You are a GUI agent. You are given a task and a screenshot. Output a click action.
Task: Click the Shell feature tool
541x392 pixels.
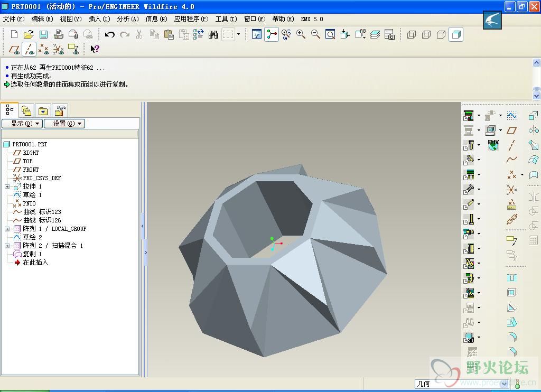[x=511, y=293]
